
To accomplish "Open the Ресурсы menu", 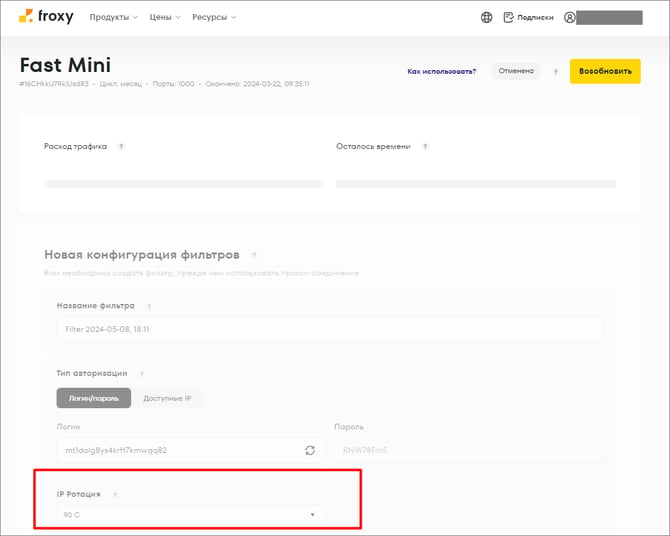I will click(x=214, y=17).
